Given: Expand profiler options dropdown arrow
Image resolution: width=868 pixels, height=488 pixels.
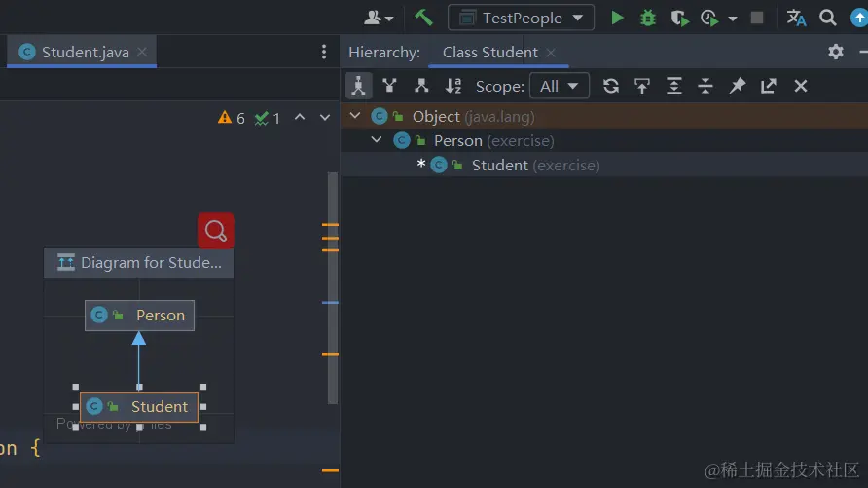Looking at the screenshot, I should (x=733, y=19).
